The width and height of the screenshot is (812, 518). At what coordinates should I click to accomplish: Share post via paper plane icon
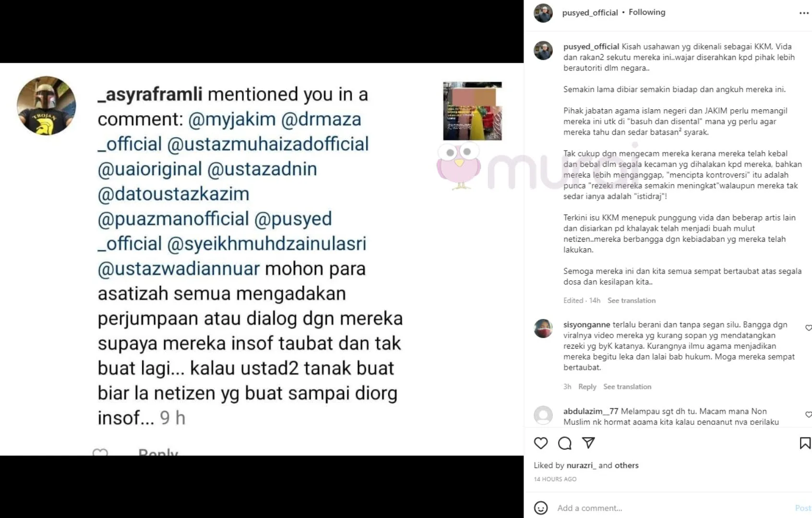(588, 443)
